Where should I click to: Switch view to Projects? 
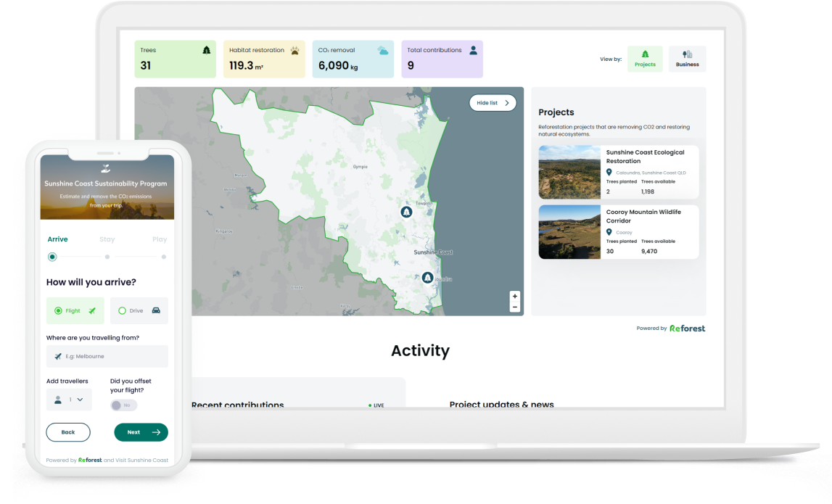point(645,59)
